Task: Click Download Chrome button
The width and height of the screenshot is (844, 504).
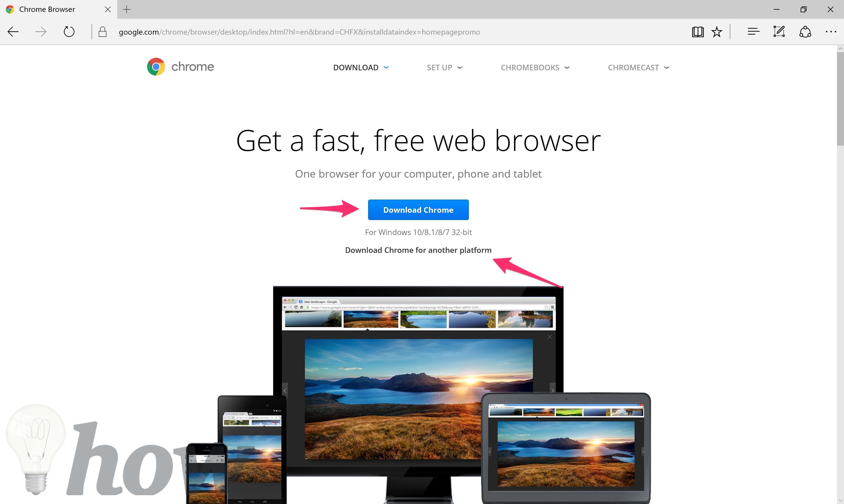Action: pos(419,210)
